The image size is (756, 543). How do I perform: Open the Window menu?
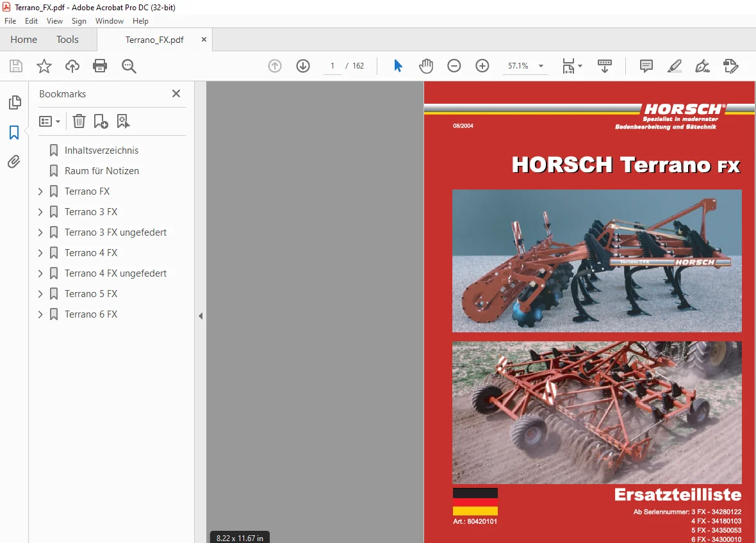point(110,21)
